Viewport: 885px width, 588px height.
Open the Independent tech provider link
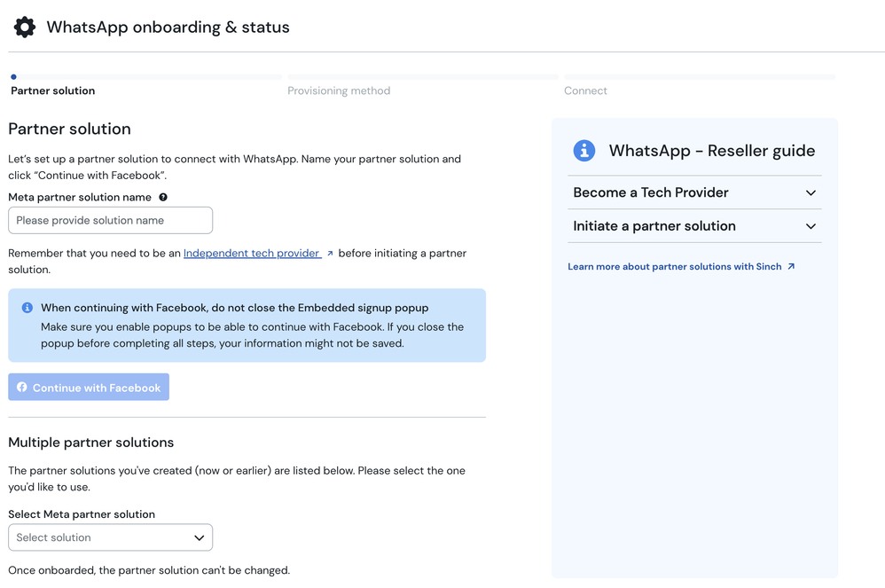pos(255,253)
